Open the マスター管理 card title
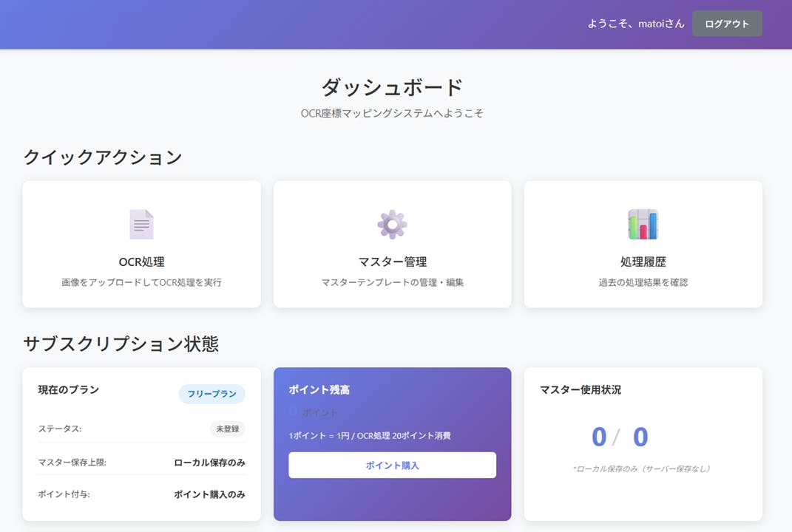792x532 pixels. click(x=392, y=262)
